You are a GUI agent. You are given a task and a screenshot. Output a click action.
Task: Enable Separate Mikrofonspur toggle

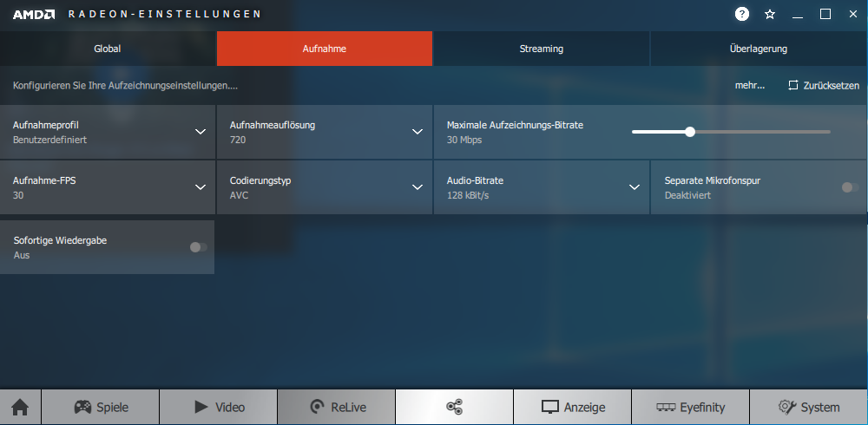click(850, 187)
